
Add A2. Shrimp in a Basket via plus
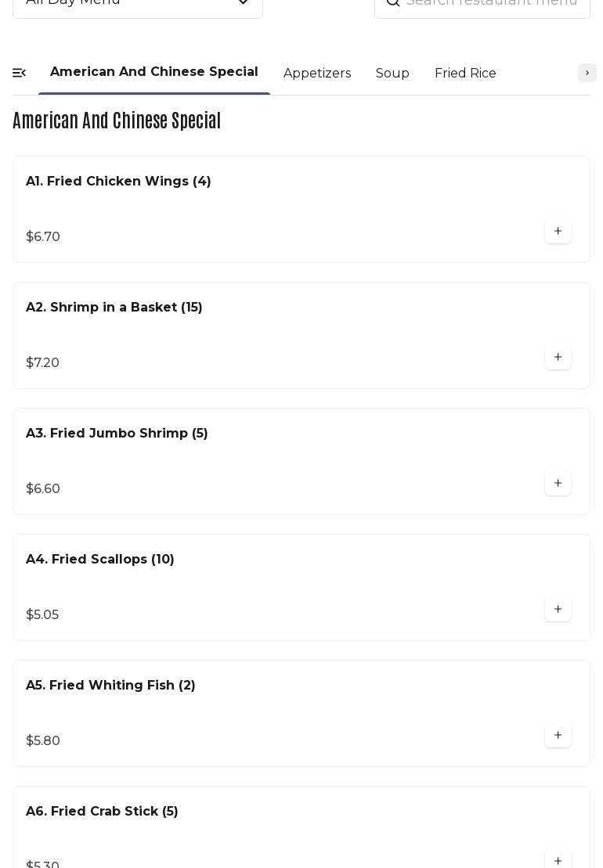click(558, 358)
